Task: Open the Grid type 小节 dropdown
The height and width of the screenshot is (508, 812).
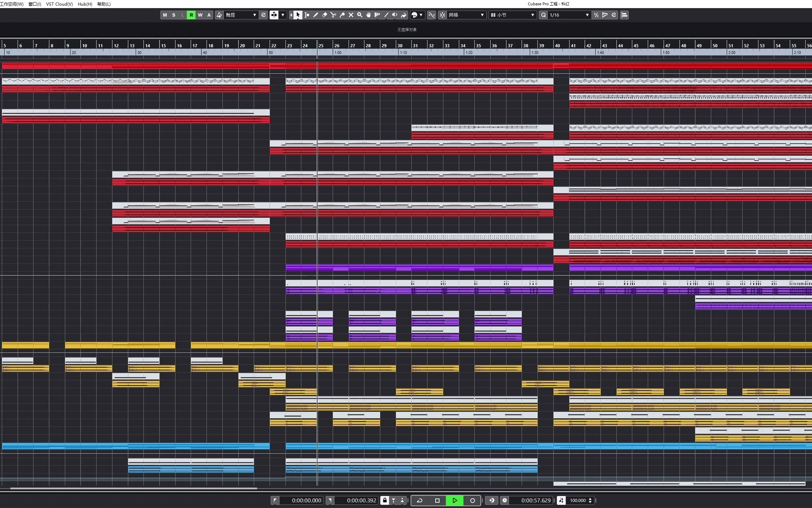Action: point(513,15)
